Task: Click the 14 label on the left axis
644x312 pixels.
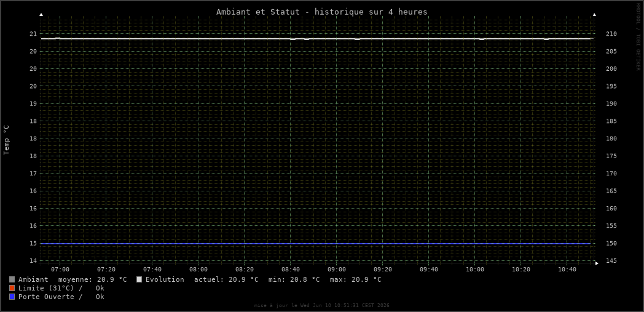Action: [33, 261]
